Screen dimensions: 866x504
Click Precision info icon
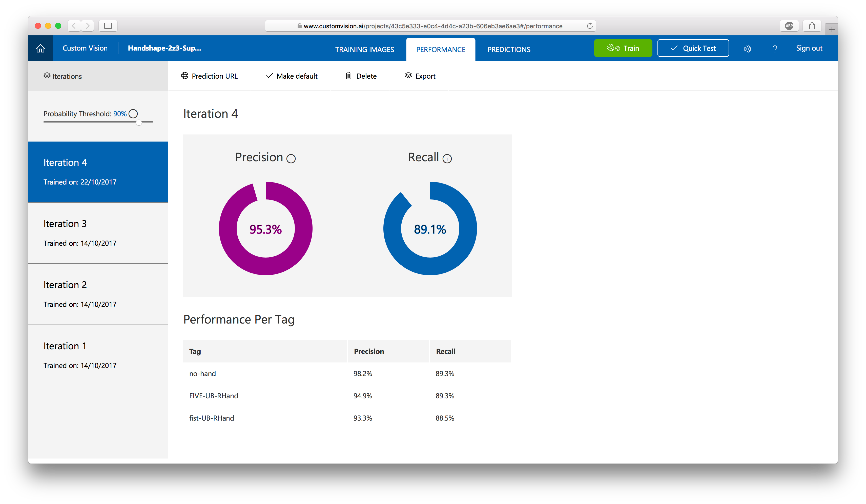(291, 159)
